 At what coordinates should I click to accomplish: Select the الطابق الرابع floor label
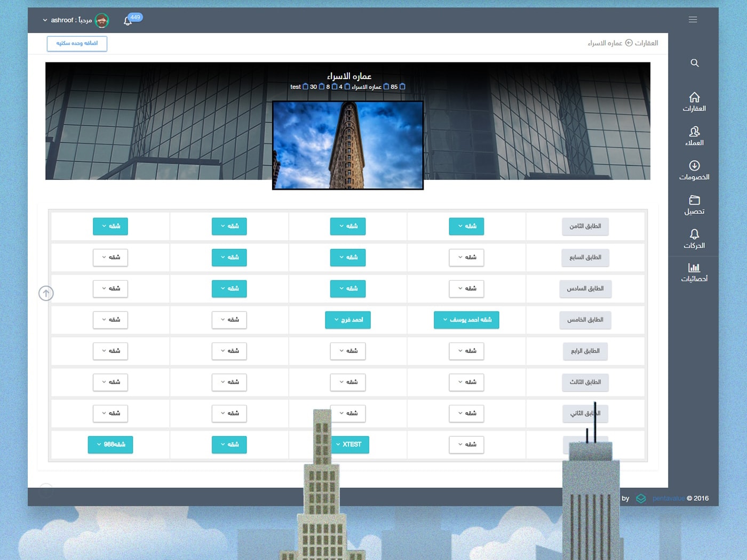(585, 351)
